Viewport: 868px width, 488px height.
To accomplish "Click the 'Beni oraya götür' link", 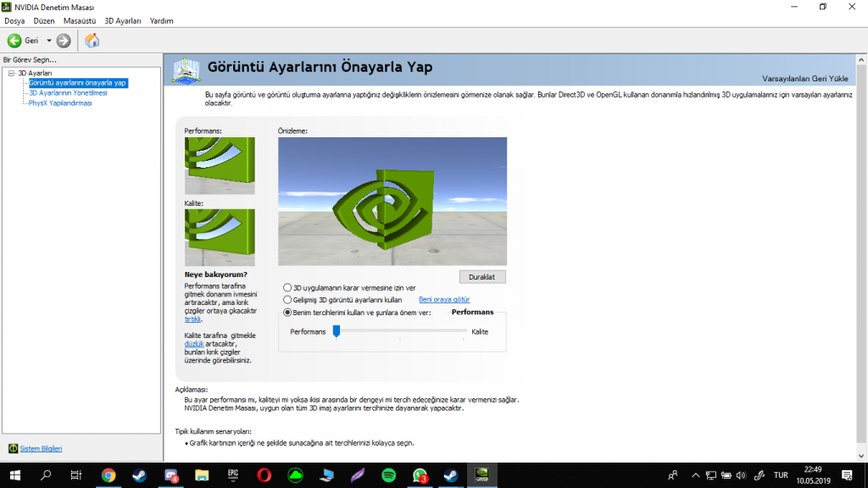I will 444,299.
